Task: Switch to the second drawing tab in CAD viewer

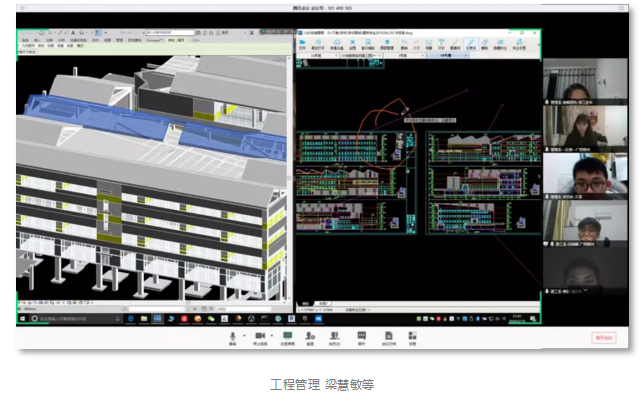Action: point(361,55)
